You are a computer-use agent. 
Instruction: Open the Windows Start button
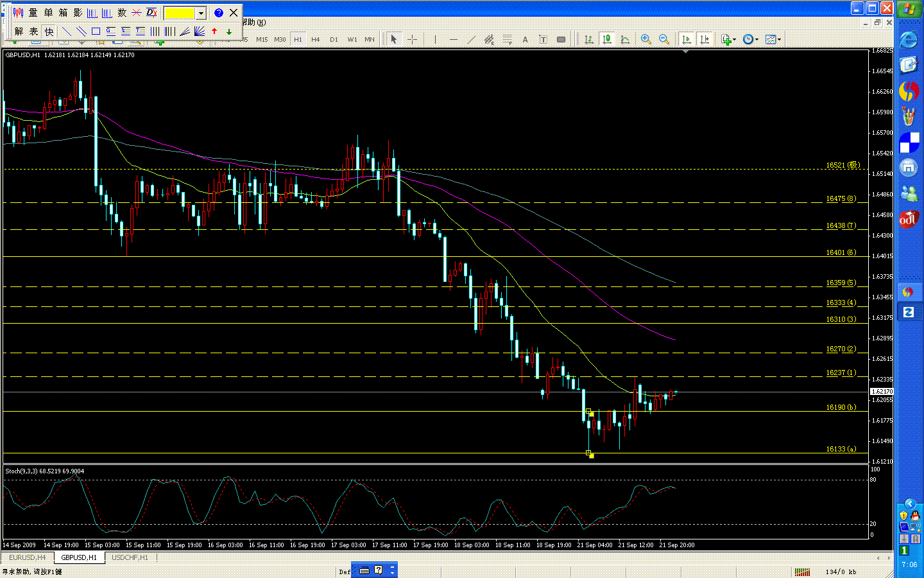tap(910, 10)
